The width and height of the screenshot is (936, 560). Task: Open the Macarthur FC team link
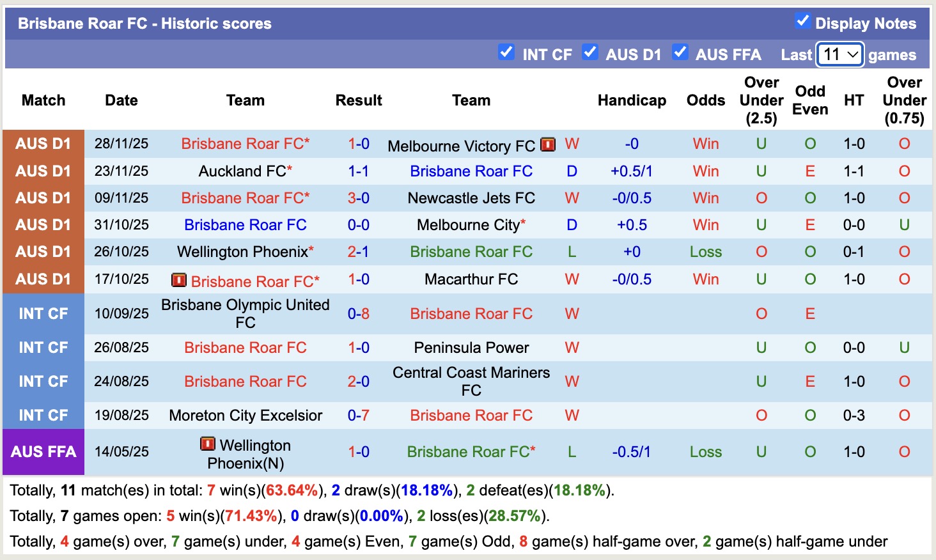point(471,279)
